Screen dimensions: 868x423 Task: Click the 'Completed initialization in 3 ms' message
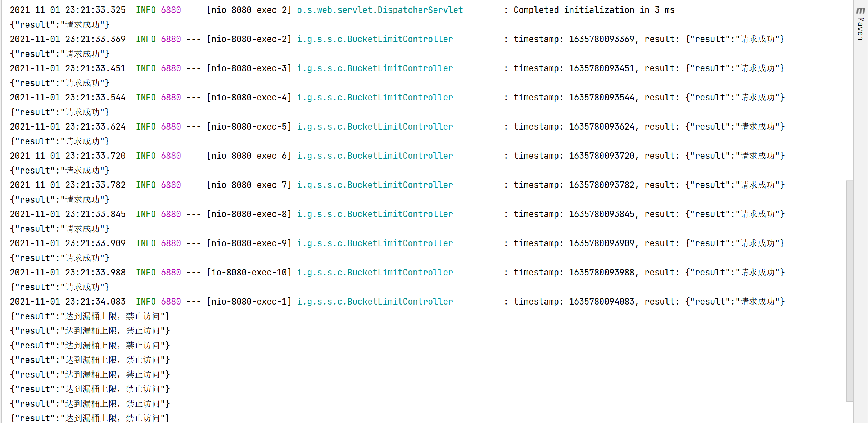[x=594, y=10]
